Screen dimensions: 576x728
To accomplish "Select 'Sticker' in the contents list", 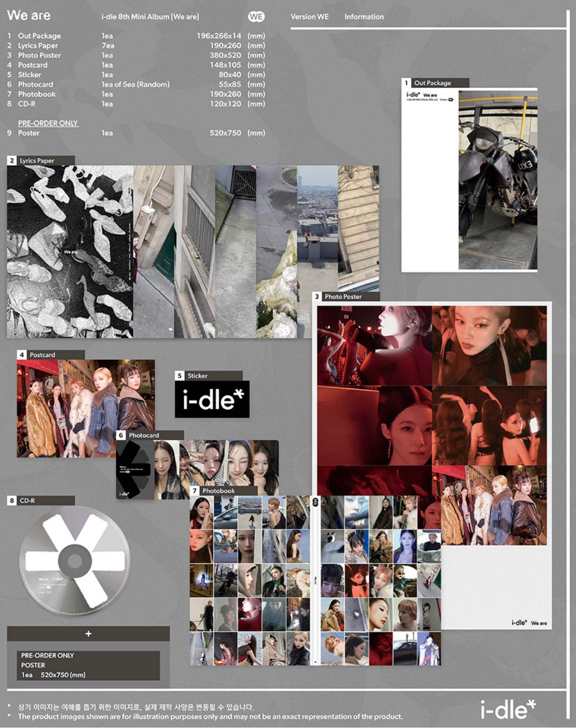I will [x=29, y=75].
